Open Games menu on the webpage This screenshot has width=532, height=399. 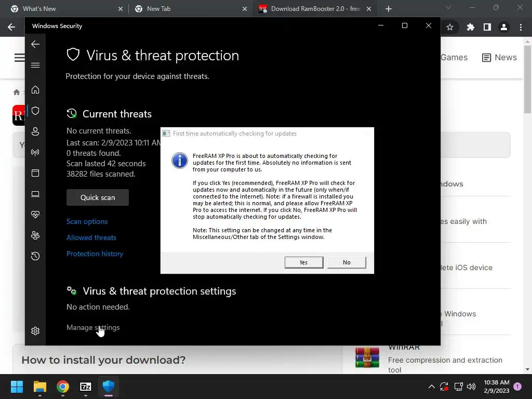tap(454, 57)
